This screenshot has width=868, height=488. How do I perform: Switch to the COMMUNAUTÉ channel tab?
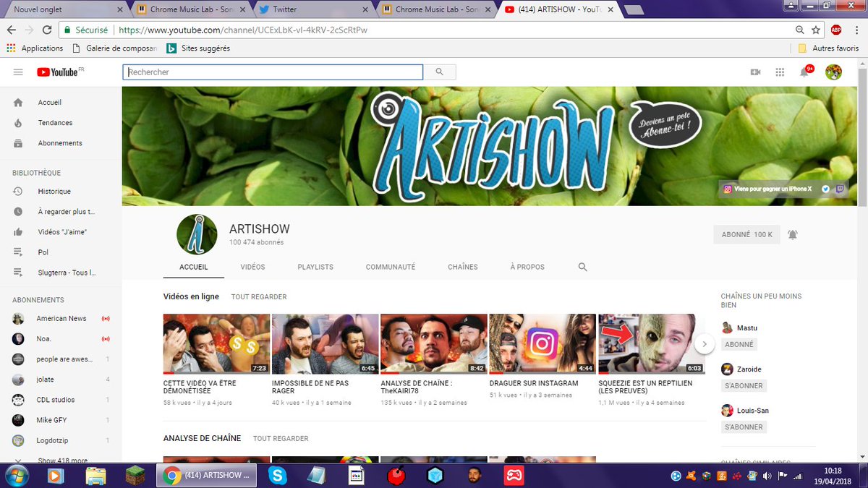[391, 267]
